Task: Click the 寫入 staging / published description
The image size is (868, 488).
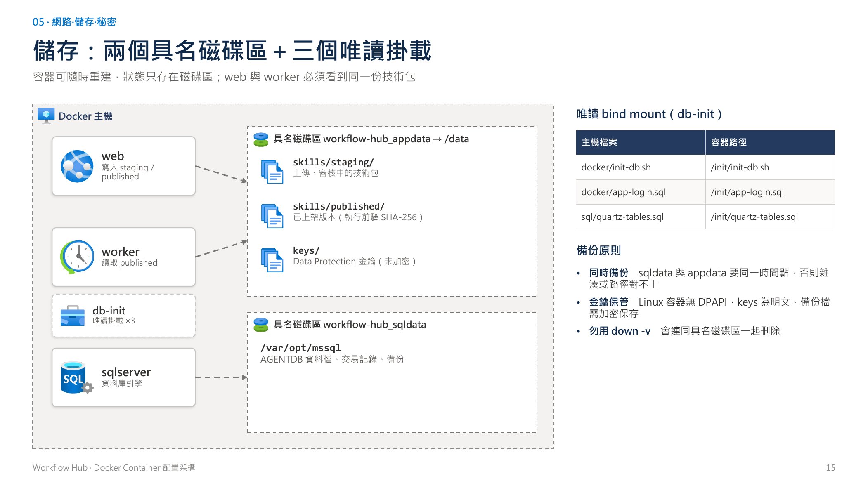Action: pos(128,172)
